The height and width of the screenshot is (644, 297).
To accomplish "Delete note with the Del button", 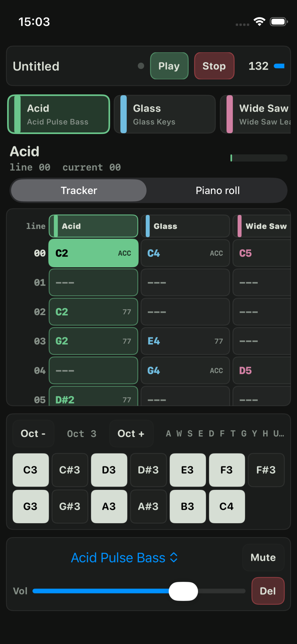I will click(268, 591).
